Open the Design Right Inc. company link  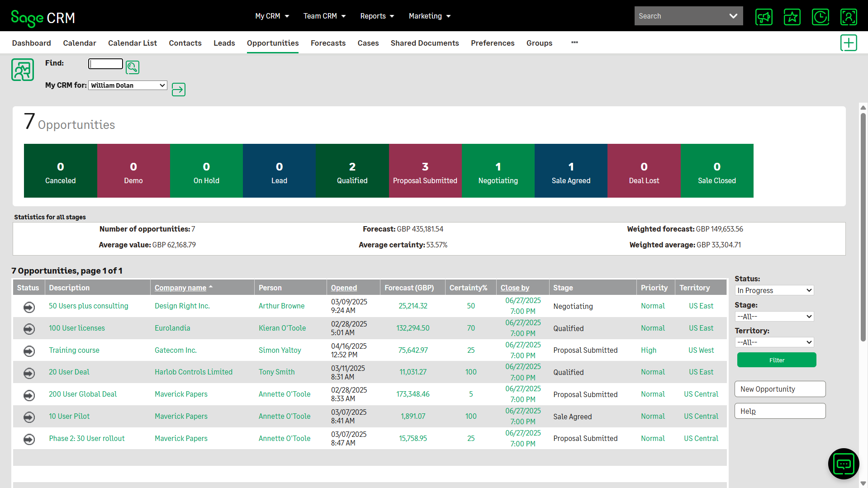pos(182,306)
